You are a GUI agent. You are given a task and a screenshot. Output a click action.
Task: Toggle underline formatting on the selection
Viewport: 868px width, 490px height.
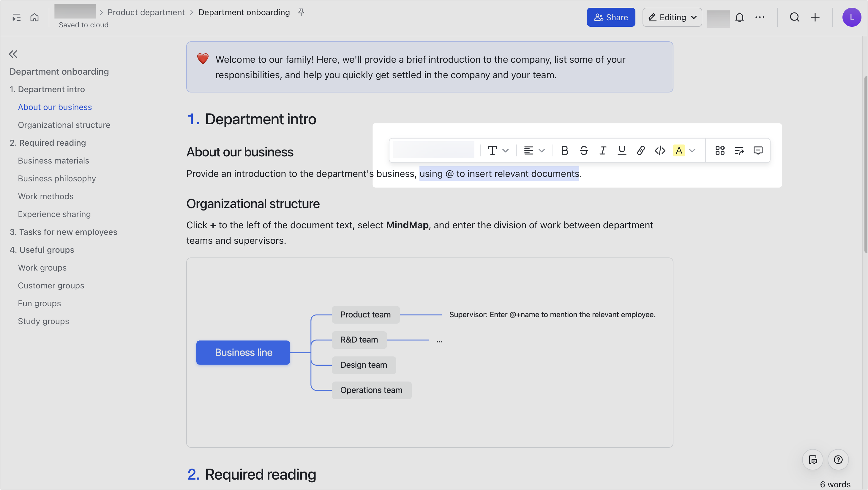pyautogui.click(x=621, y=151)
